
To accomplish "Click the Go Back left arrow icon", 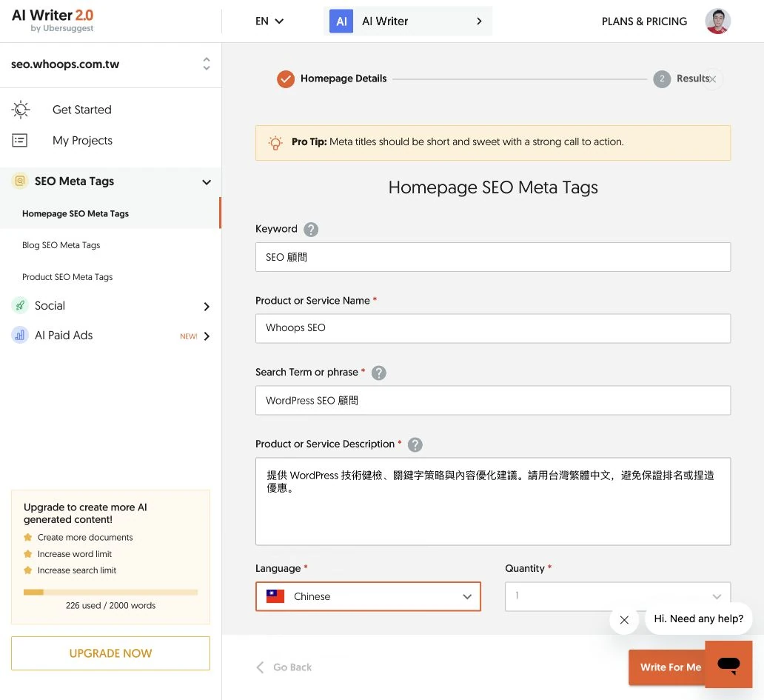I will tap(260, 667).
